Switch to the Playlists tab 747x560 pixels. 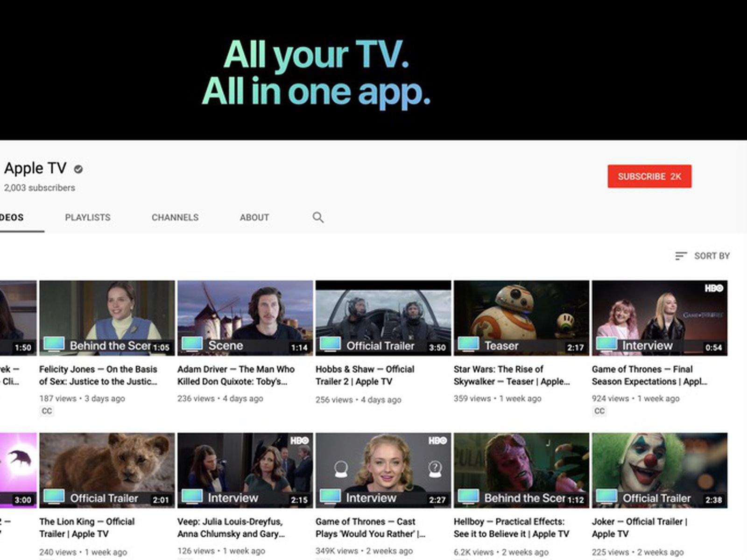(x=88, y=217)
